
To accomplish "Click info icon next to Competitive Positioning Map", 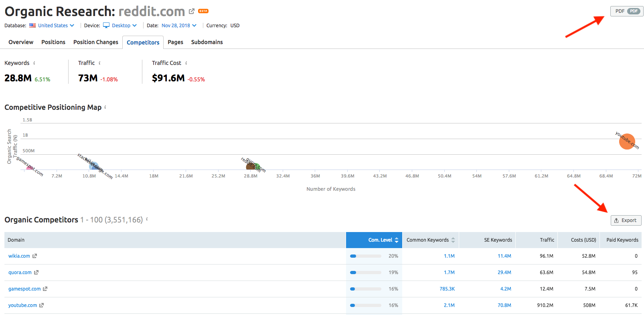I will (x=105, y=107).
